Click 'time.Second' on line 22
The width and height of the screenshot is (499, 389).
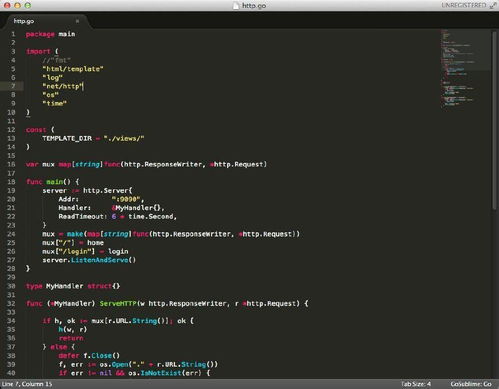(x=151, y=216)
